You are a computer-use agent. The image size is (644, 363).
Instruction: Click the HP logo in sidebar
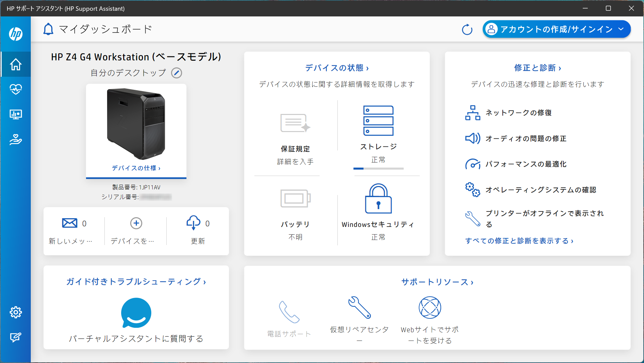(x=16, y=34)
